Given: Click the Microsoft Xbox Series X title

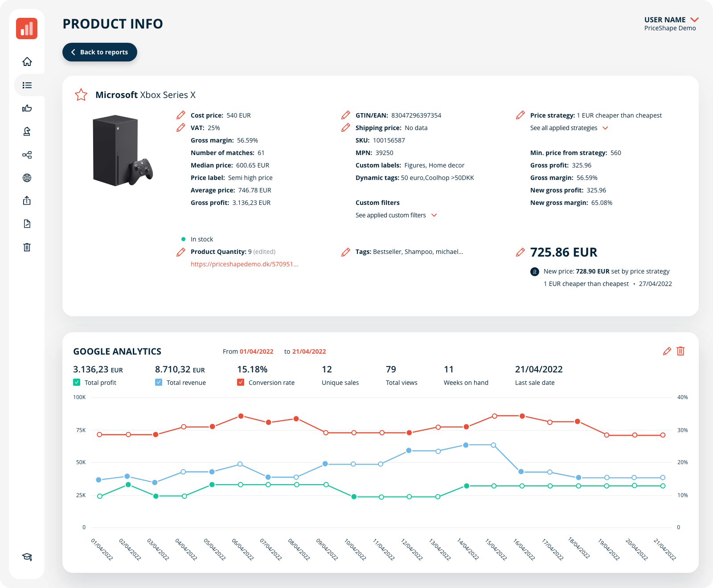Looking at the screenshot, I should tap(145, 95).
